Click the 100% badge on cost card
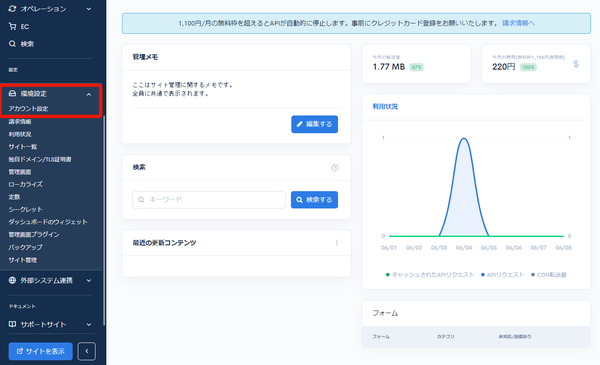The height and width of the screenshot is (365, 600). click(x=528, y=67)
